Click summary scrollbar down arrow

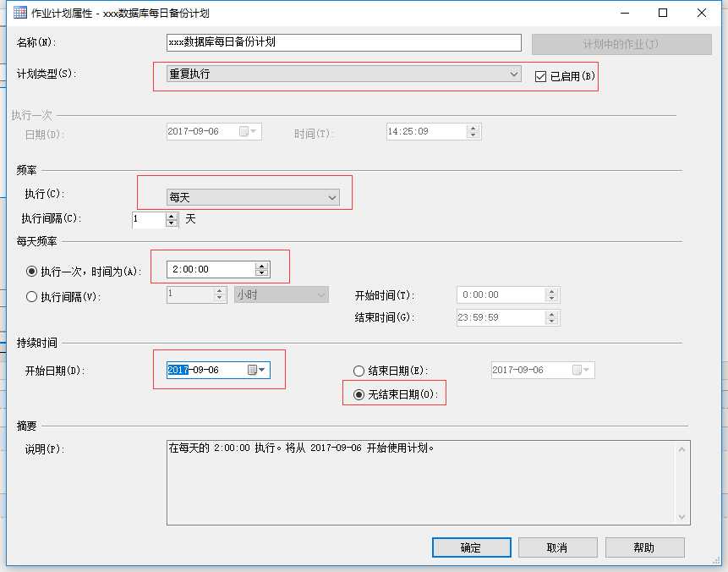[682, 517]
